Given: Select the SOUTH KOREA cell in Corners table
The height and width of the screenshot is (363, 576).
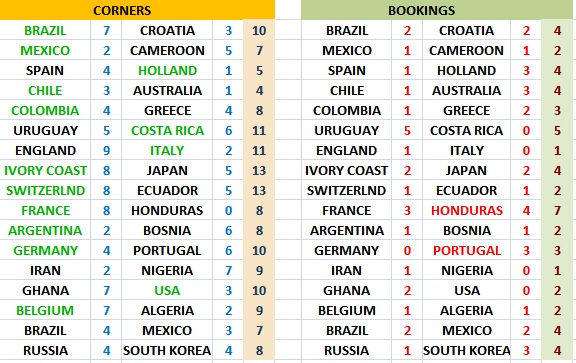Looking at the screenshot, I should click(x=167, y=351).
